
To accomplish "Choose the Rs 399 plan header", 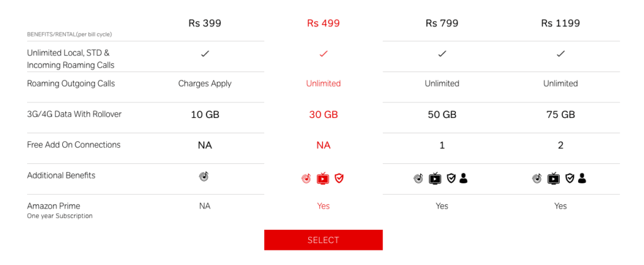I will [x=205, y=23].
